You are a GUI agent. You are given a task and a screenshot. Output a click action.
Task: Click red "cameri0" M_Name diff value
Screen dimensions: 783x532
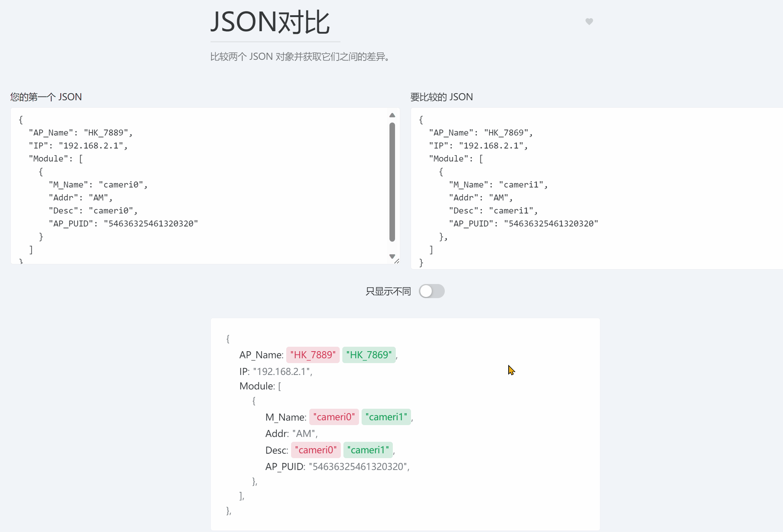(x=334, y=417)
